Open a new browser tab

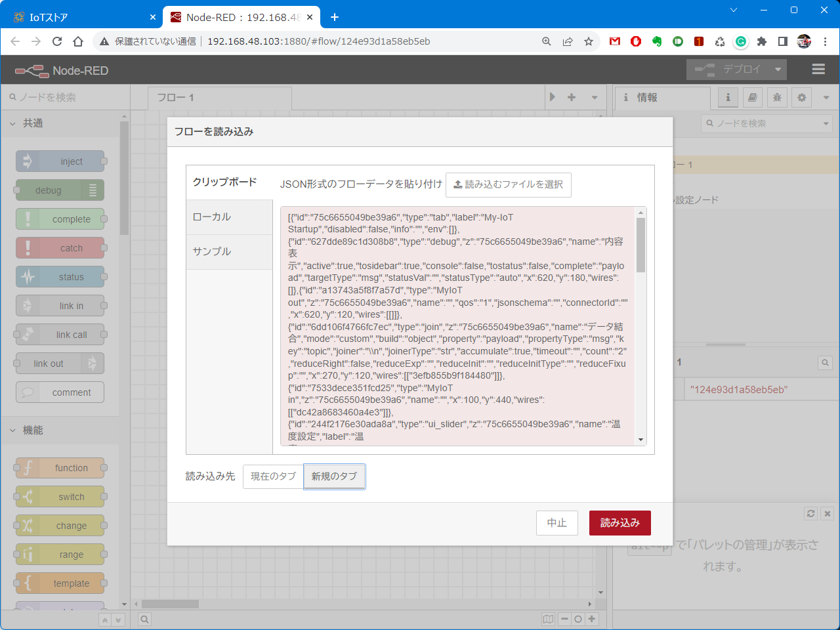click(x=335, y=17)
